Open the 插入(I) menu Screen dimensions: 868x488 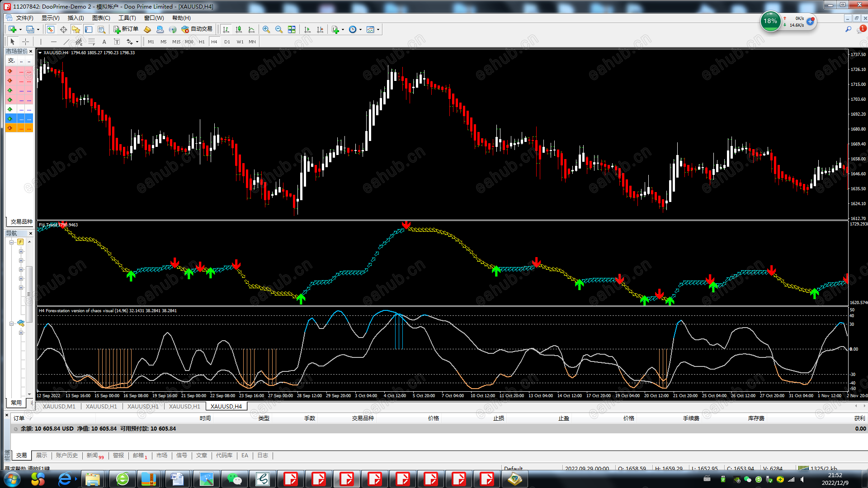(75, 18)
